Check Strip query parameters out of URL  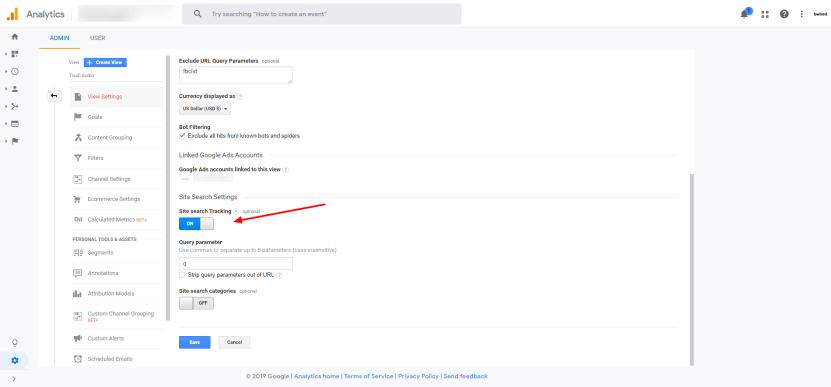click(x=182, y=275)
